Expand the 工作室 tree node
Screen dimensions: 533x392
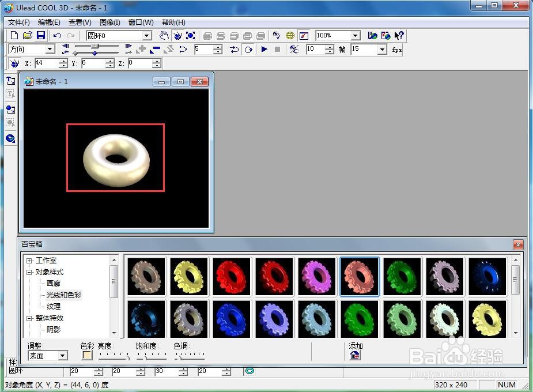coord(29,261)
